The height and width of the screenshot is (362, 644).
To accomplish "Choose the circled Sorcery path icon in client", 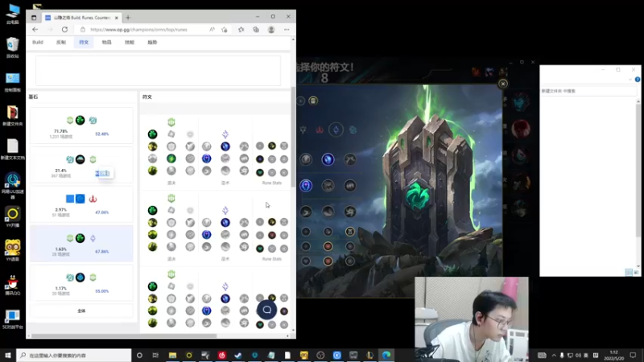I will [x=336, y=130].
